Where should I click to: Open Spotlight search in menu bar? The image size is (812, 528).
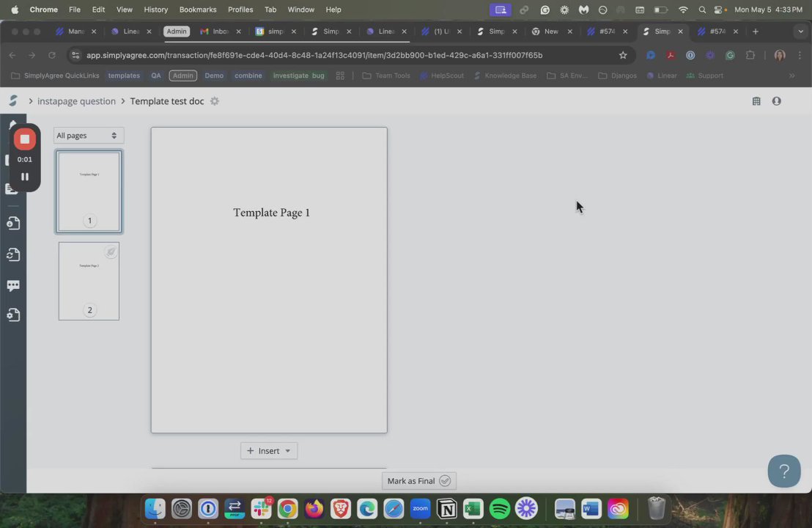[x=701, y=10]
